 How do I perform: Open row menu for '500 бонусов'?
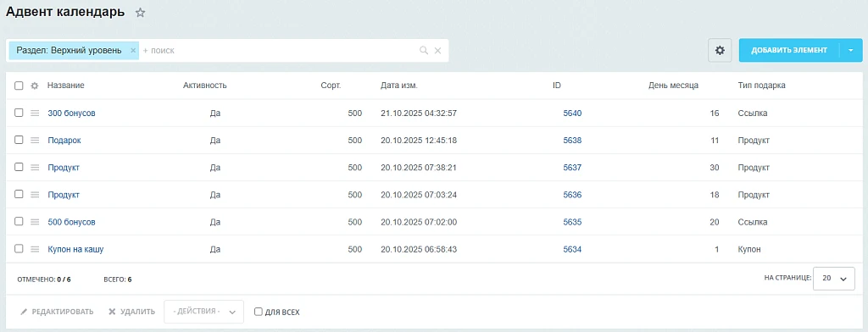(x=35, y=222)
